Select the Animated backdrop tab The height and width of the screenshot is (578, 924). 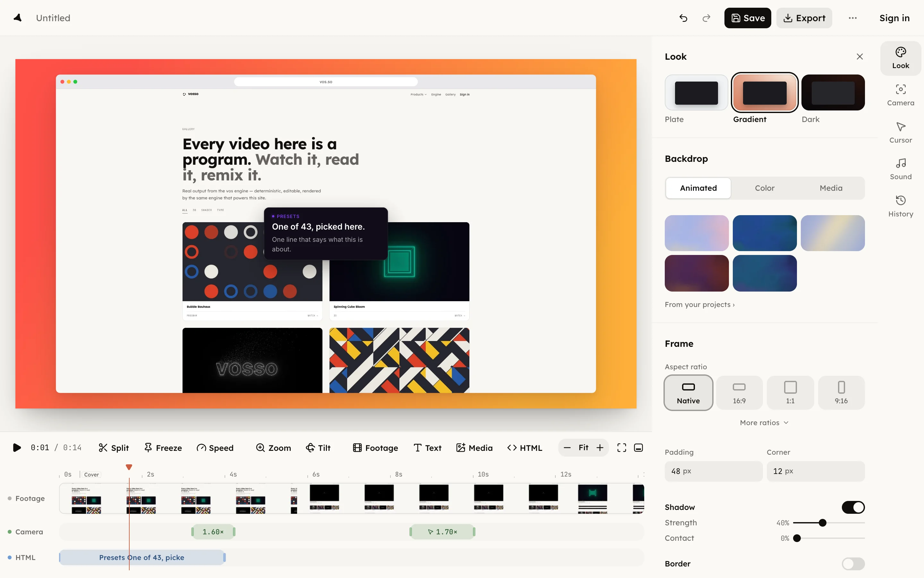698,188
